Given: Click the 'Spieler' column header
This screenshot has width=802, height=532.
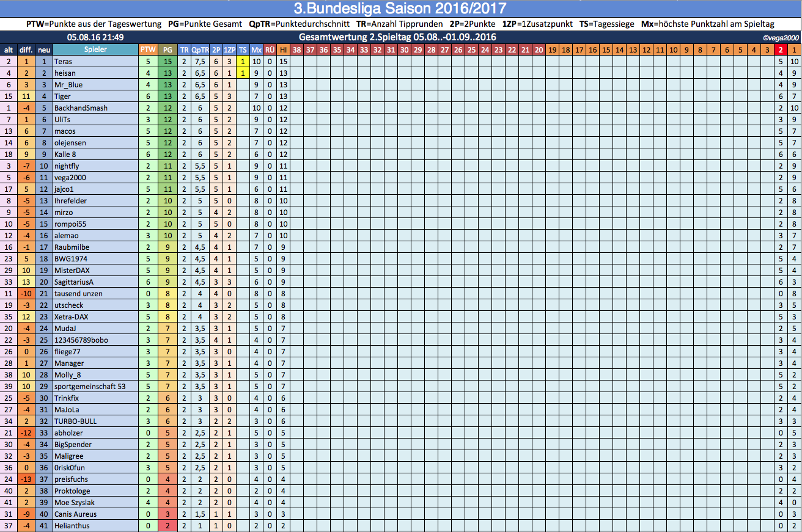Looking at the screenshot, I should point(95,49).
